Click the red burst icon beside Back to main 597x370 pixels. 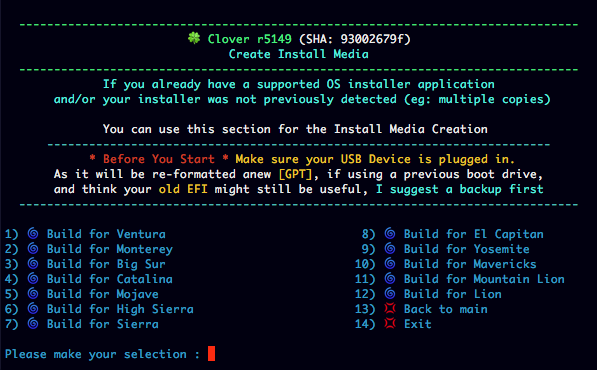tap(390, 308)
